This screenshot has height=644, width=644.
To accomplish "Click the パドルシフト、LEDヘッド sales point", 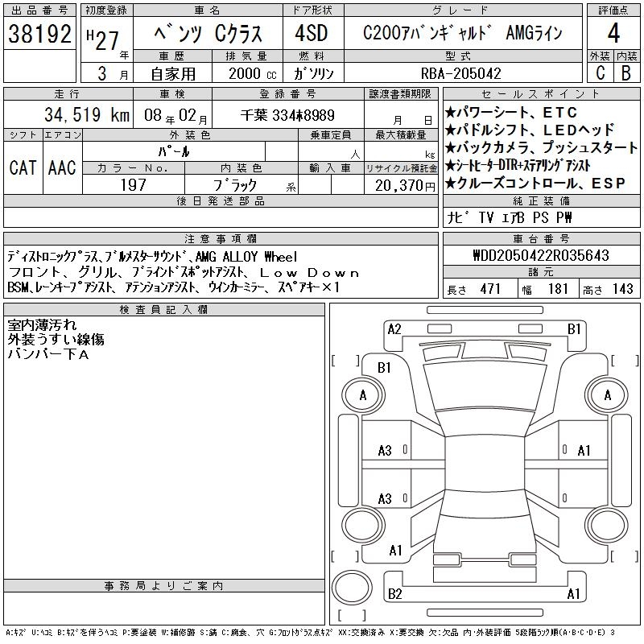I will 530,130.
